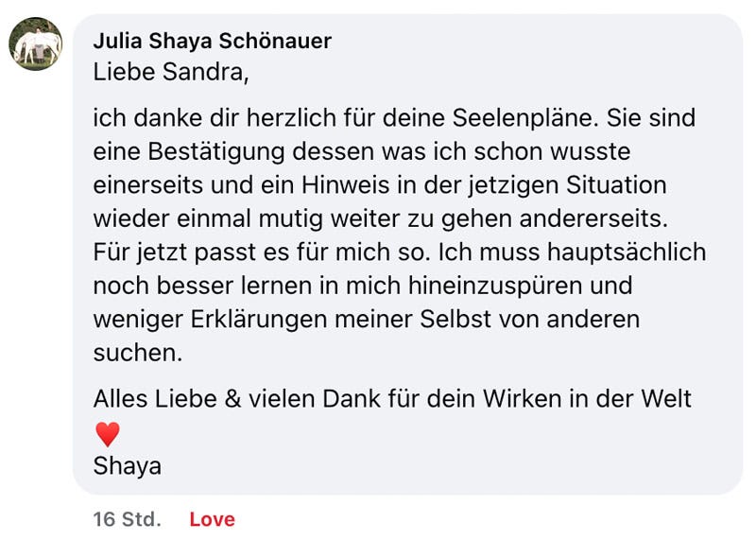Click the line starting "eine Bestätigung dessen"
The width and height of the screenshot is (756, 540).
click(362, 152)
